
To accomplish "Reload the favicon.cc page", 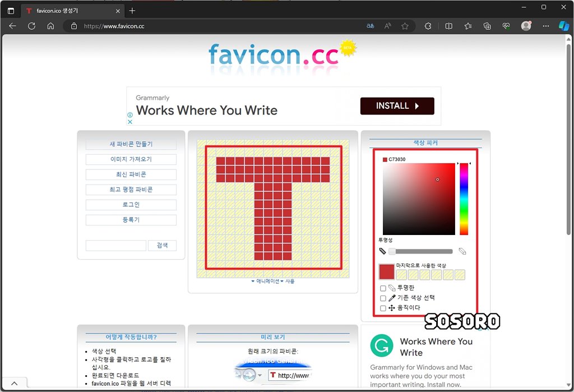I will 31,26.
